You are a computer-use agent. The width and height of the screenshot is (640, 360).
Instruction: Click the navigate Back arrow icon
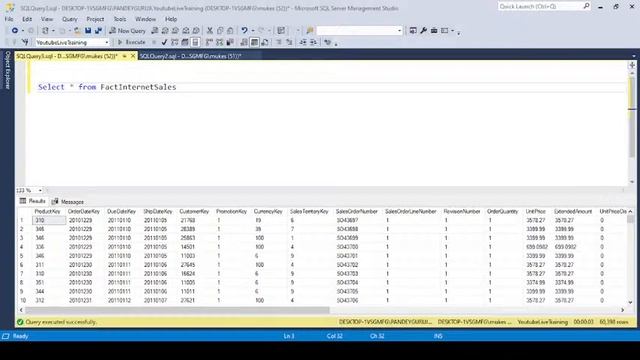[15, 31]
